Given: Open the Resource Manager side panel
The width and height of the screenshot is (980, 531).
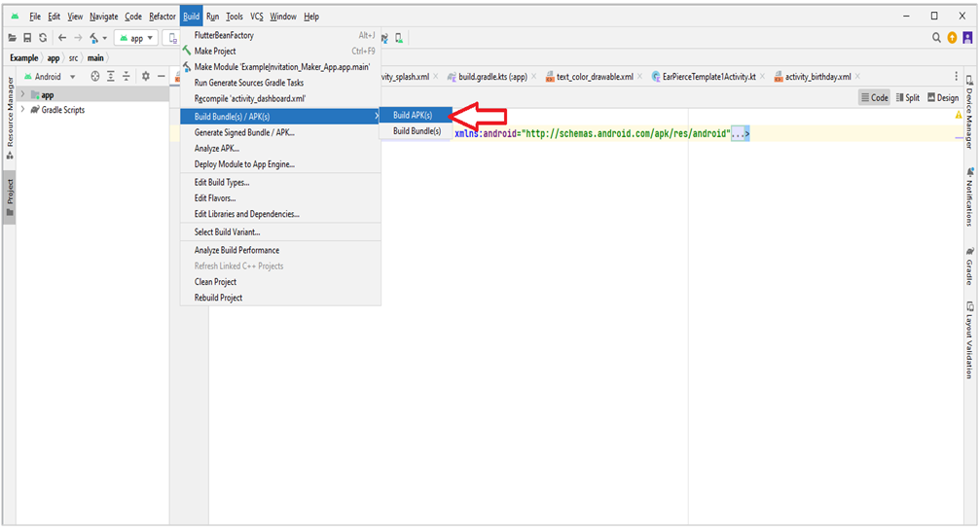Looking at the screenshot, I should 10,118.
